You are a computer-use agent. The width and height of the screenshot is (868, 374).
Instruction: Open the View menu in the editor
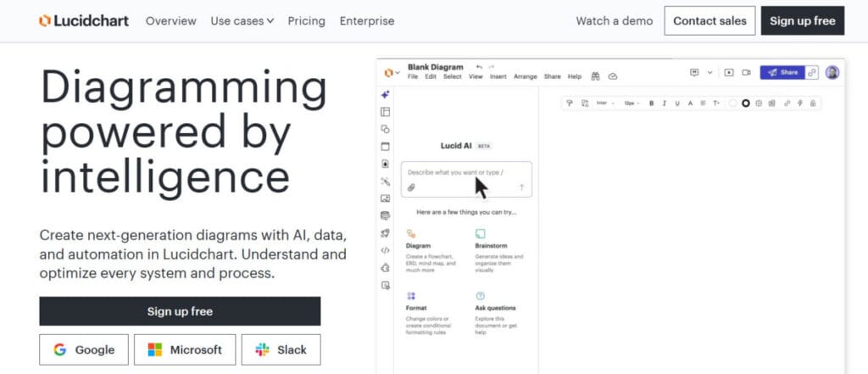coord(476,76)
